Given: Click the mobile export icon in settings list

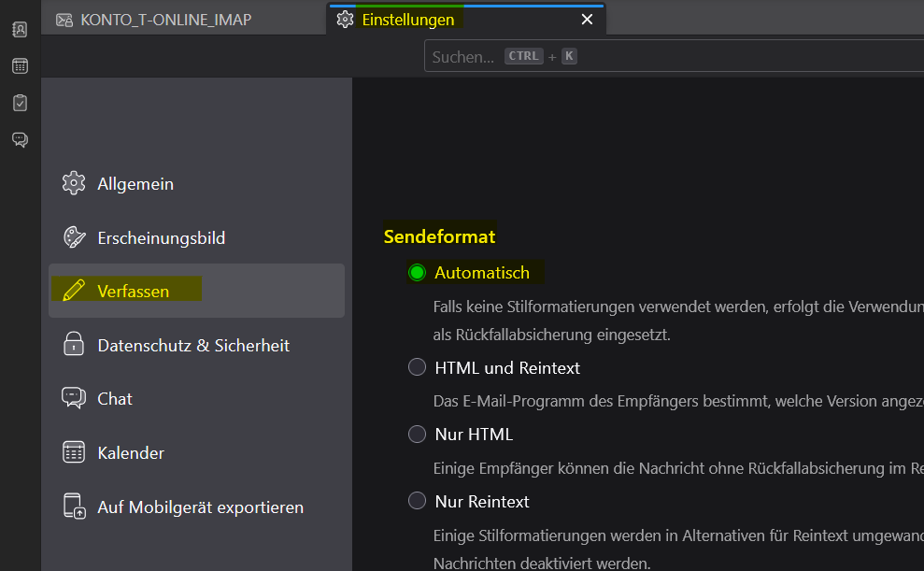Looking at the screenshot, I should click(74, 507).
